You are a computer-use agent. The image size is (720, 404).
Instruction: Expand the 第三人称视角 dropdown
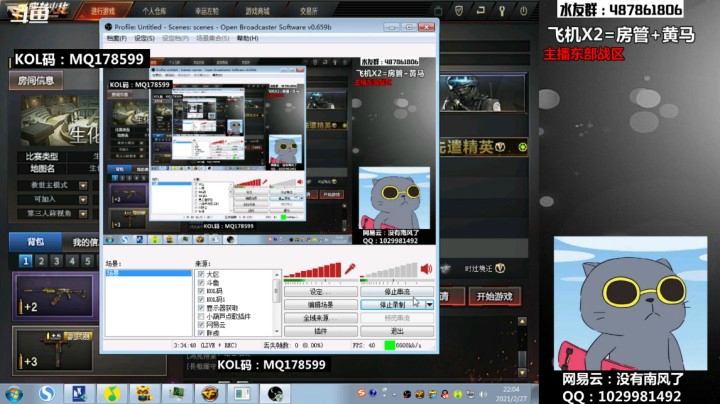point(83,213)
